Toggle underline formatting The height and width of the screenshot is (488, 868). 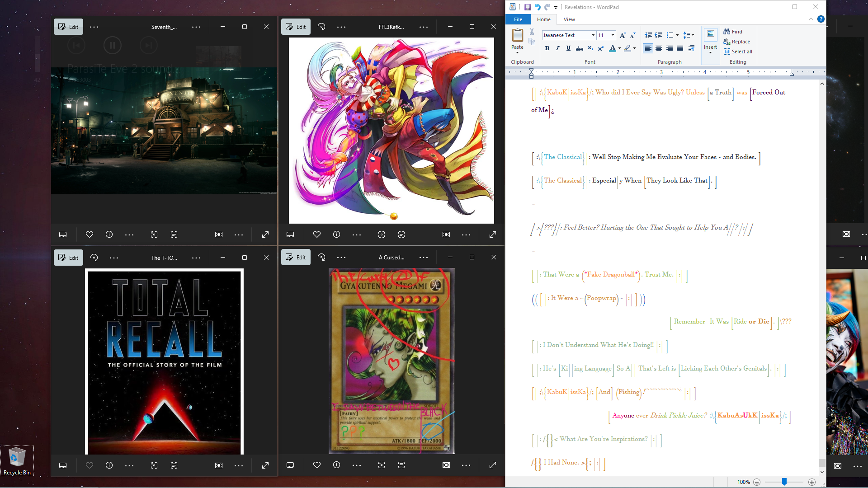[568, 48]
